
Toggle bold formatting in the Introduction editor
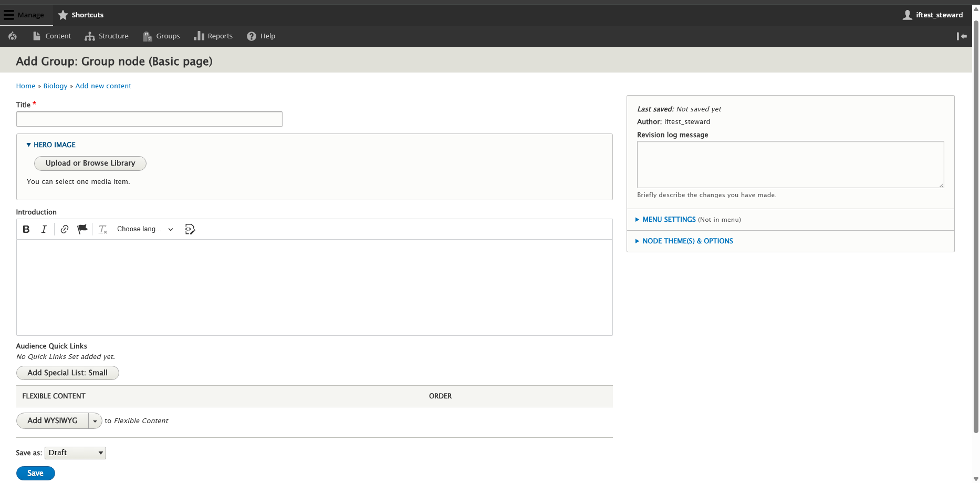[x=26, y=229]
